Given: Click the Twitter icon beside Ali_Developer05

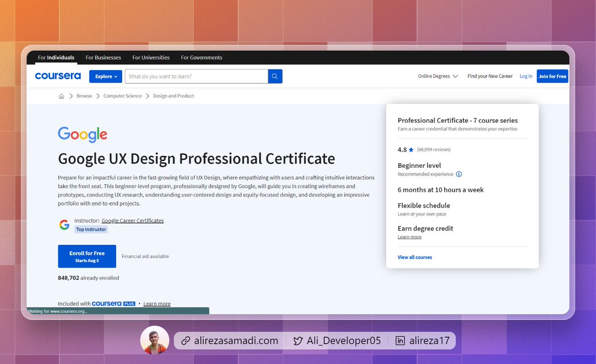Looking at the screenshot, I should [298, 341].
